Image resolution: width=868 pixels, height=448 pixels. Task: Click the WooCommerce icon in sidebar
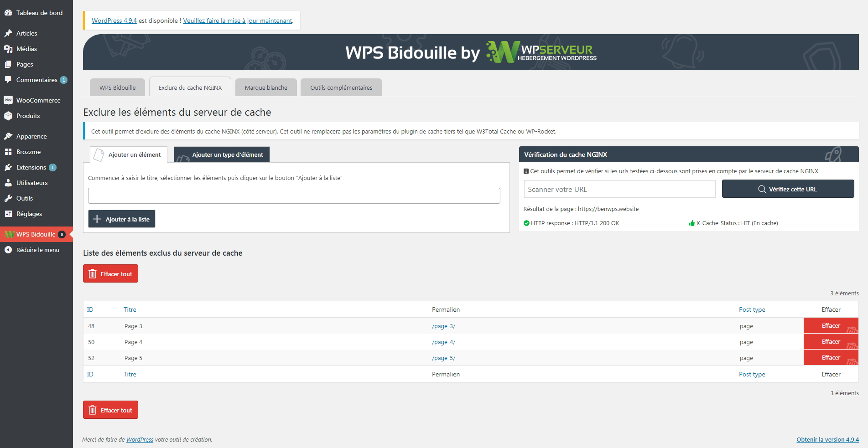point(8,100)
